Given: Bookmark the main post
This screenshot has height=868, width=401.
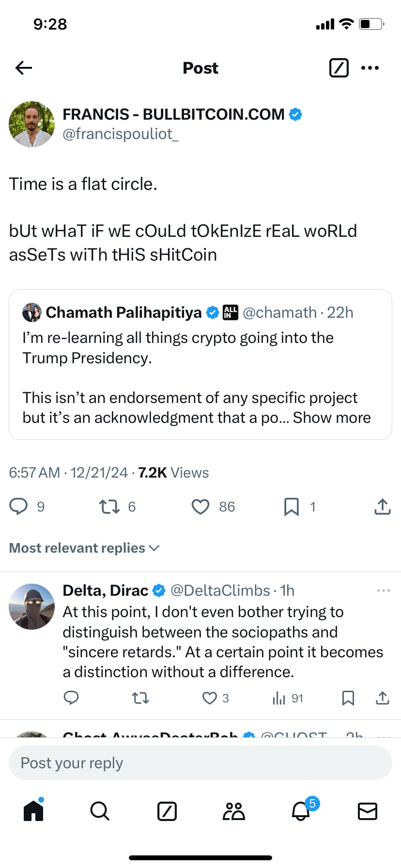Looking at the screenshot, I should [291, 507].
